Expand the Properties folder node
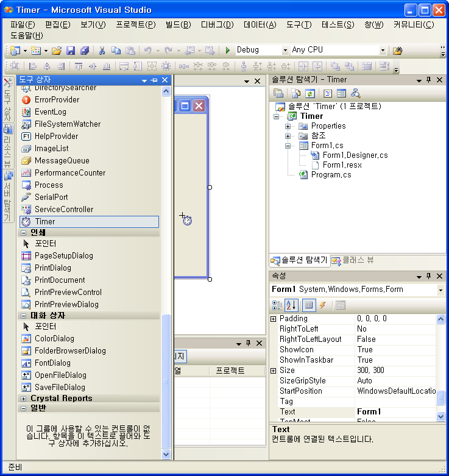449x476 pixels. [288, 126]
